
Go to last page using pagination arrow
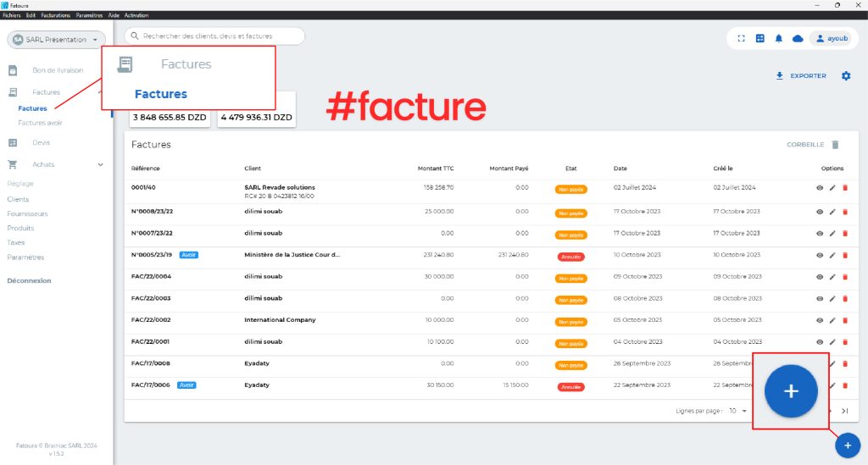(845, 411)
